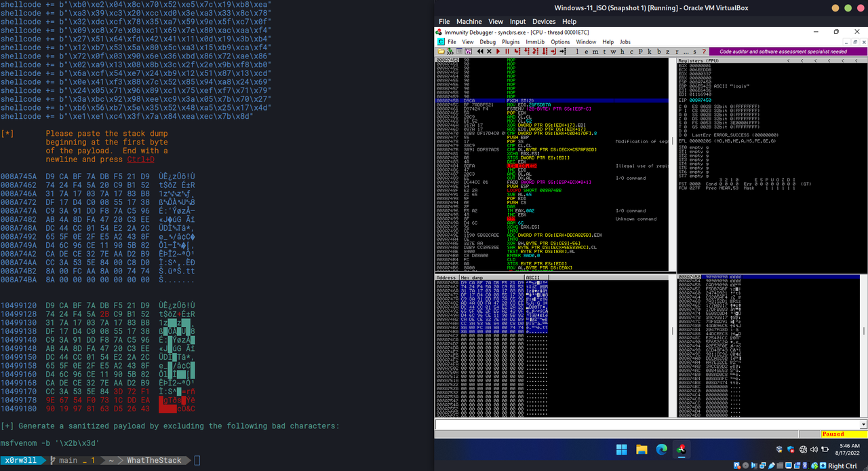Click the 'WhatTheStack' prompt segment in terminal
The width and height of the screenshot is (868, 471).
pyautogui.click(x=154, y=460)
